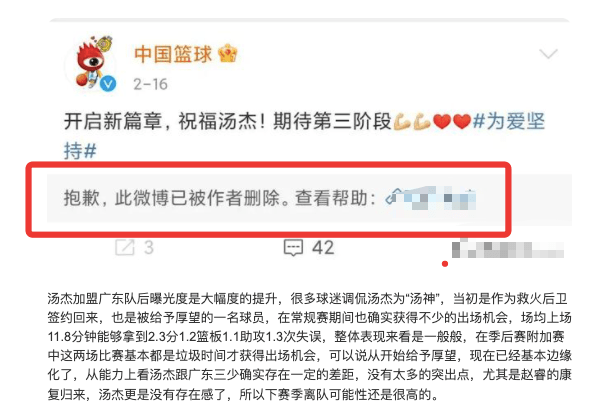
Task: Open the 中国篮球 profile avatar
Action: (92, 64)
